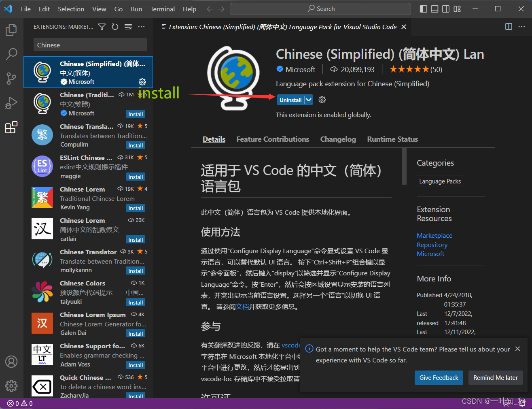The width and height of the screenshot is (532, 409).
Task: Toggle Secondary Side Bar visibility
Action: (446, 9)
